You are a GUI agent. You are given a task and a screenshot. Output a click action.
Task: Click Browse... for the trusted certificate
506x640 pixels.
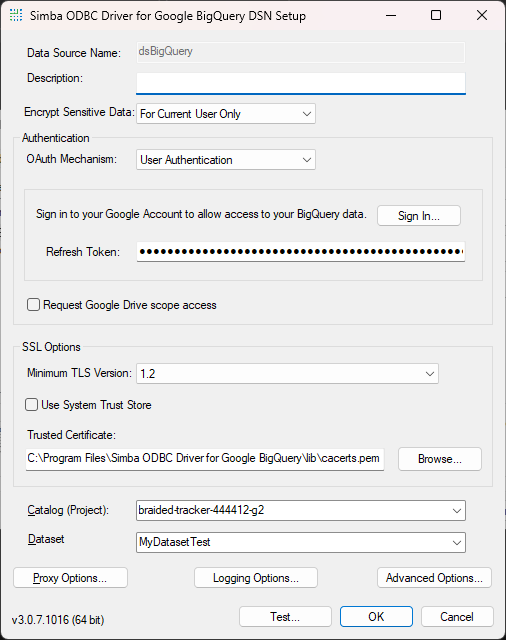440,459
